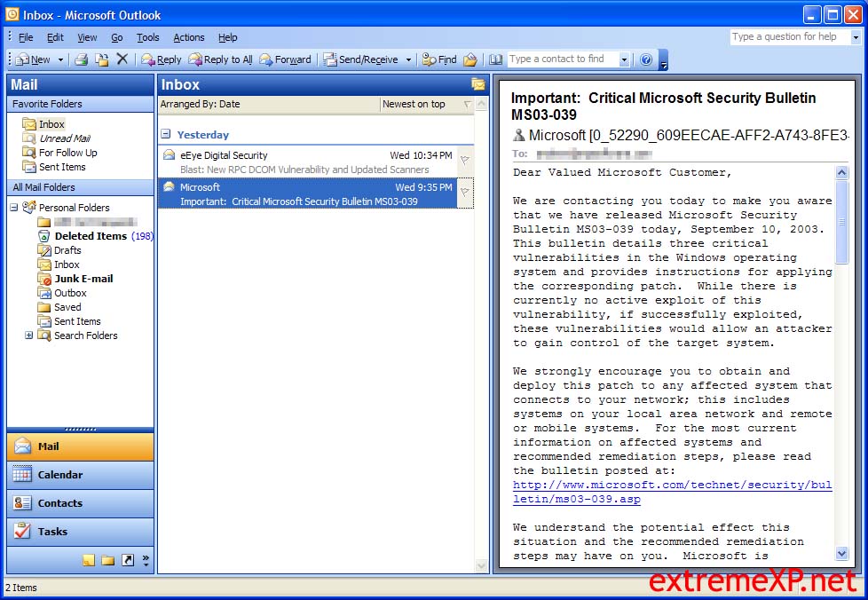Click the reading pane scrollbar thumb
Image resolution: width=868 pixels, height=600 pixels.
coord(841,222)
